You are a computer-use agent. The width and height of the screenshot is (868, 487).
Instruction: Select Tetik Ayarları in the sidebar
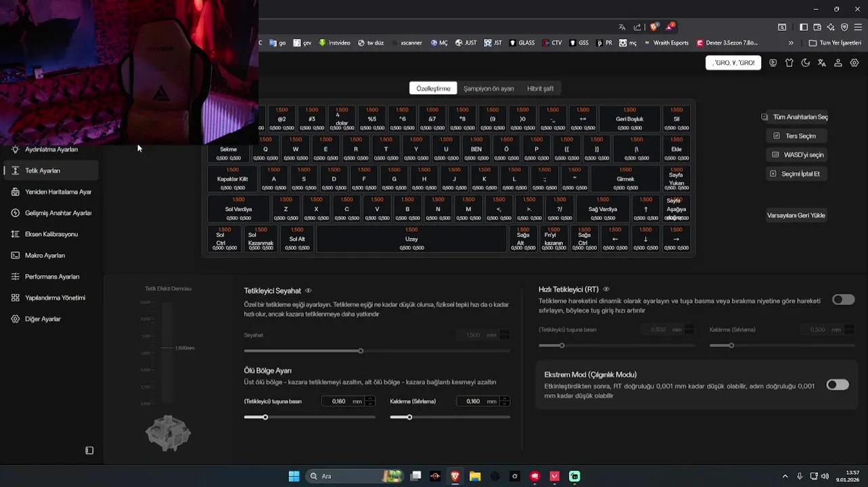(x=51, y=170)
